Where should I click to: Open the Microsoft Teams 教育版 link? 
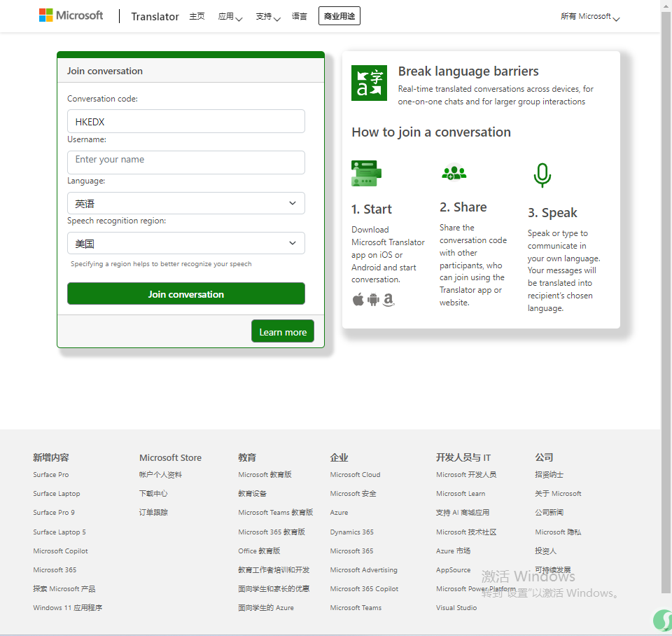pos(276,512)
